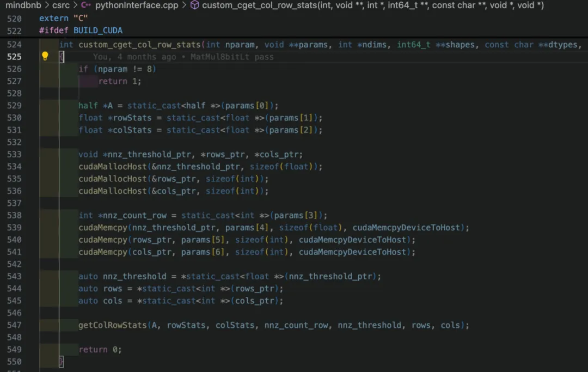The width and height of the screenshot is (588, 372).
Task: Click the closing brace on line 550
Action: [x=62, y=362]
